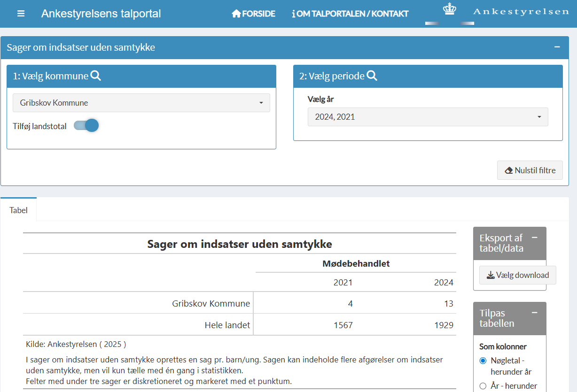The height and width of the screenshot is (392, 577).
Task: Click the magnifier icon beside Vælg periode
Action: click(372, 76)
